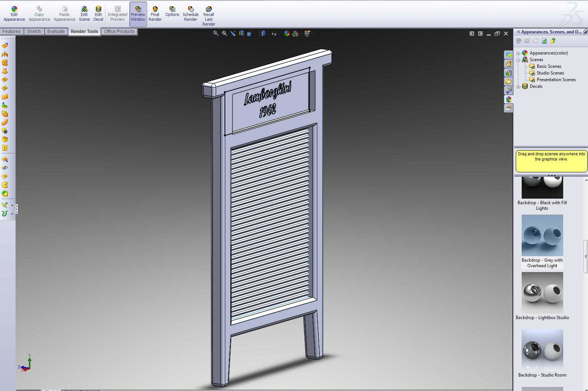Click the left toolbar flyout grip handle
588x391 pixels.
17,209
